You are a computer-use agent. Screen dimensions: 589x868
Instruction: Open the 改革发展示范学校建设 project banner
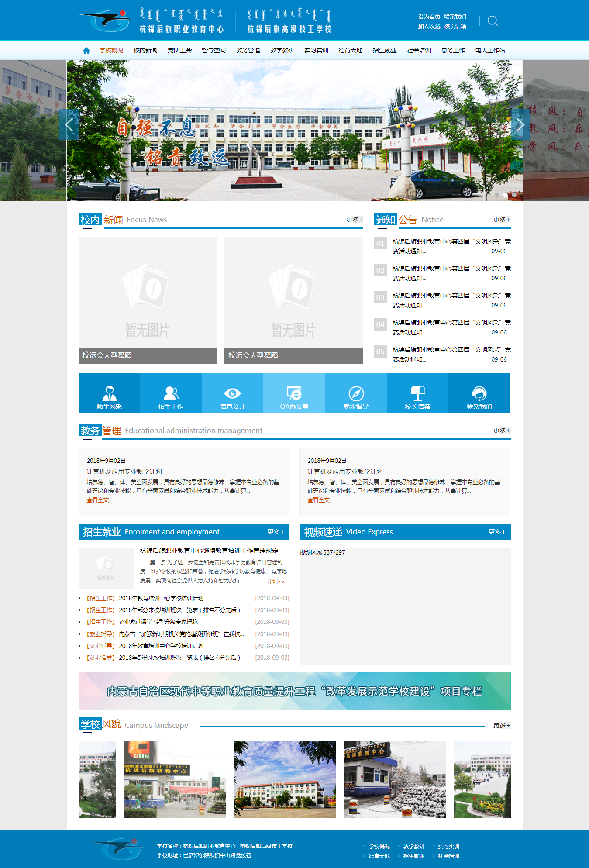[x=294, y=691]
